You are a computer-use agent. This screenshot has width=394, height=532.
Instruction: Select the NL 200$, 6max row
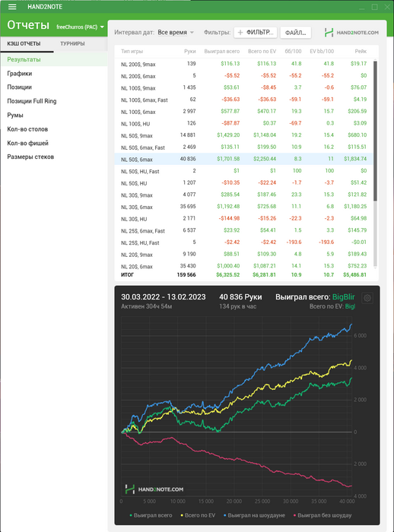tap(243, 76)
